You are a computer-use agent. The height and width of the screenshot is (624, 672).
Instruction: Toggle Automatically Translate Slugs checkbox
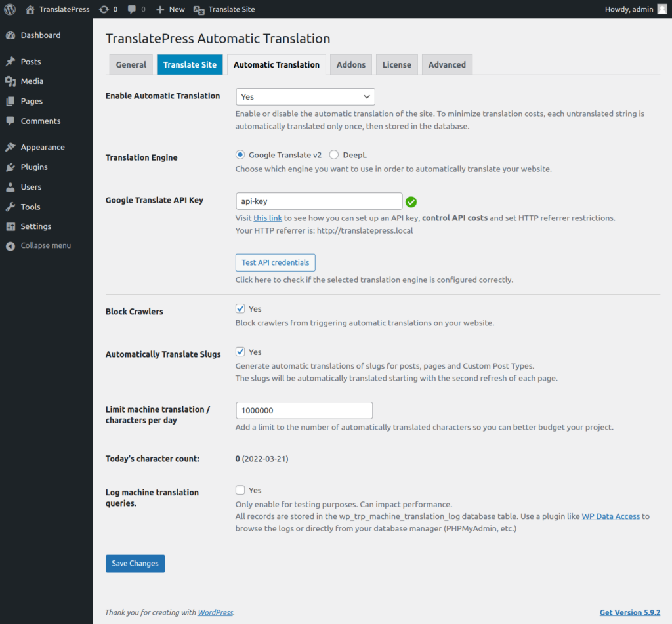coord(240,352)
